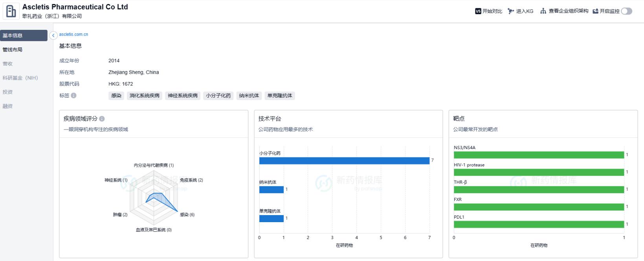The image size is (644, 261).
Task: Click the blue 小分子化药 bar in chart
Action: pyautogui.click(x=344, y=161)
